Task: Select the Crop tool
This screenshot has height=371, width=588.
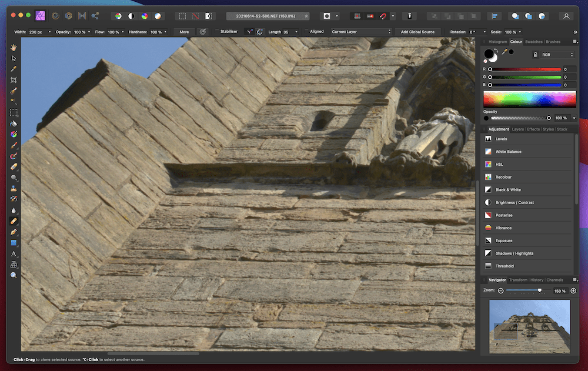Action: click(13, 80)
